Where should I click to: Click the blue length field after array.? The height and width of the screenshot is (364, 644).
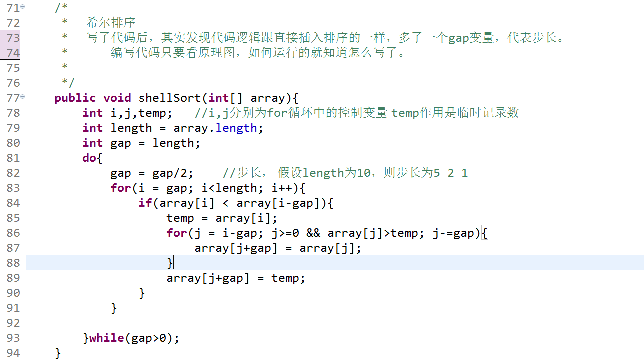pos(236,128)
